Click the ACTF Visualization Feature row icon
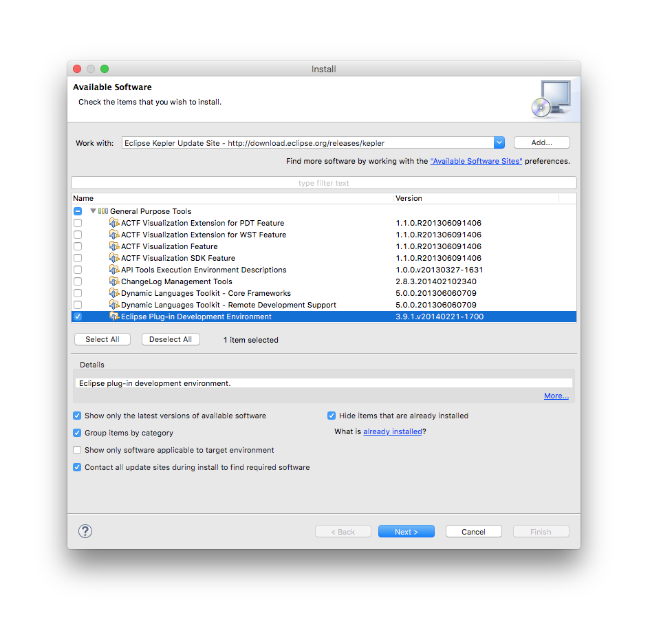 click(x=114, y=246)
